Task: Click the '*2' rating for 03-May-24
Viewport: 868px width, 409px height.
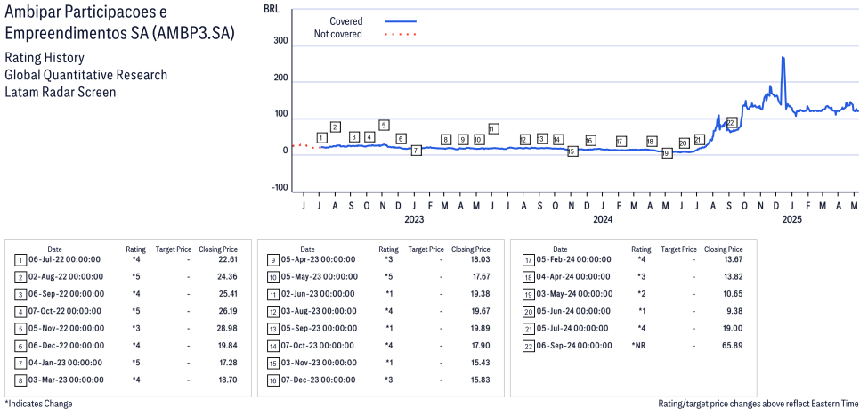Action: (641, 294)
